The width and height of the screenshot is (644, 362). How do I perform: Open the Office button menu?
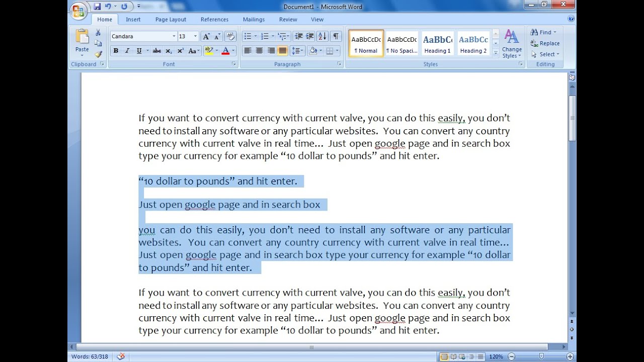(78, 10)
